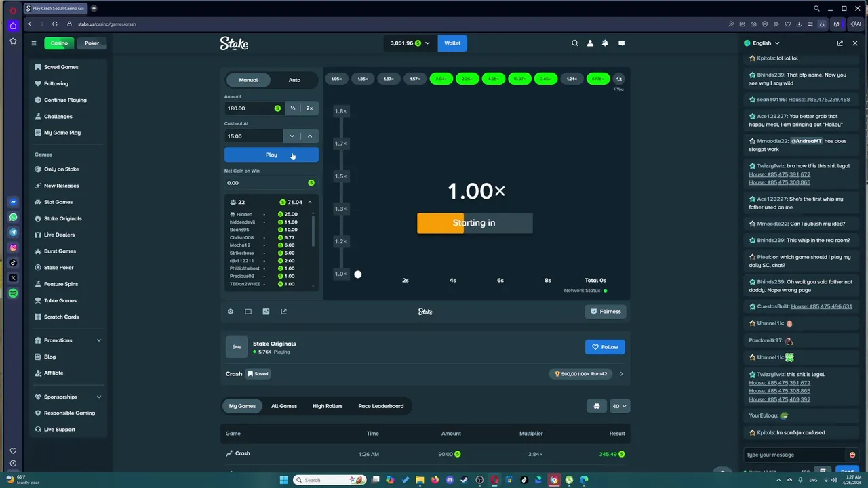Image resolution: width=868 pixels, height=488 pixels.
Task: Collapse the players bet list chevron
Action: pos(310,202)
